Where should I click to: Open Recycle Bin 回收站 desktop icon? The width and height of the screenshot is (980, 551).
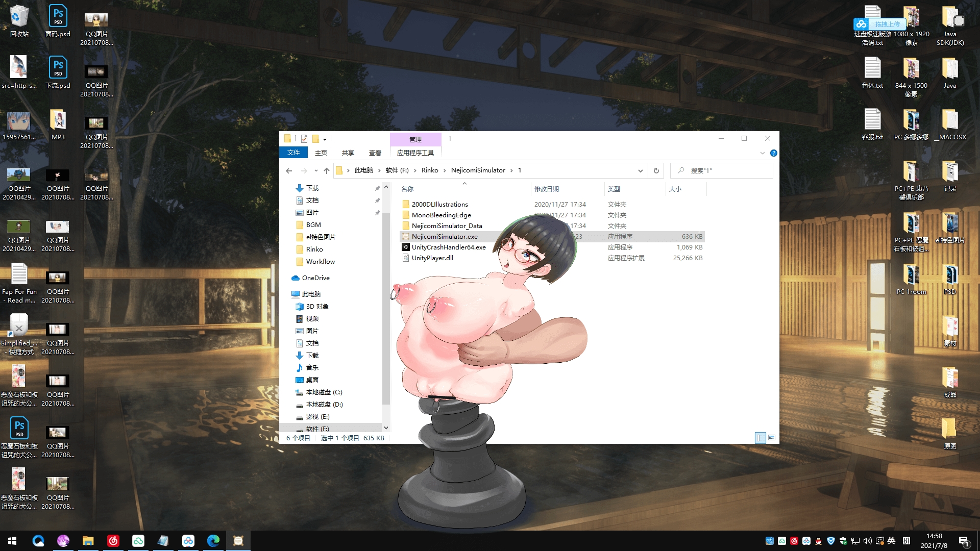tap(19, 21)
